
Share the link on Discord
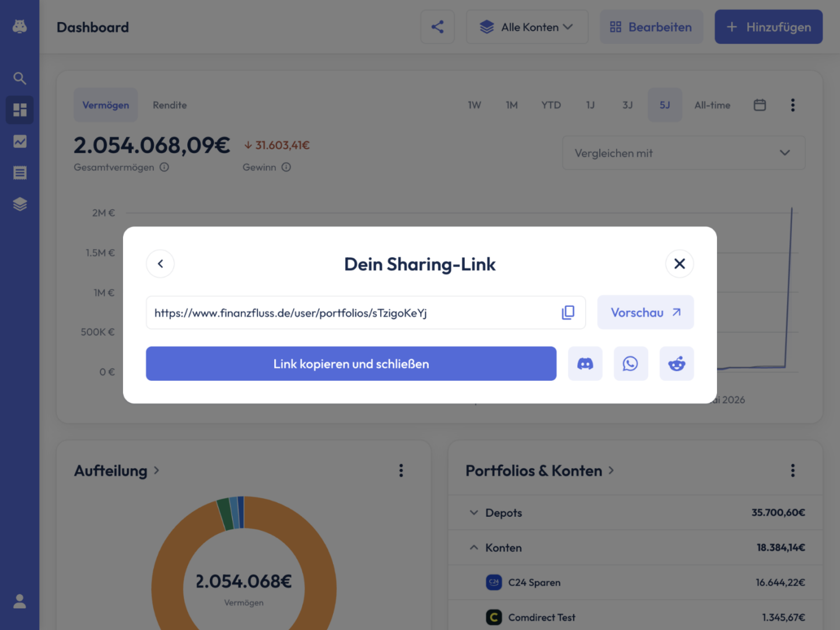coord(585,363)
